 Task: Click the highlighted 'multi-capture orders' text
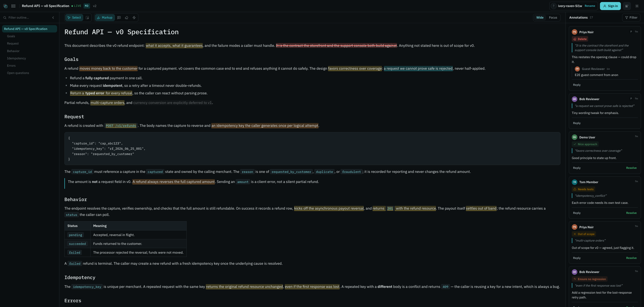107,103
